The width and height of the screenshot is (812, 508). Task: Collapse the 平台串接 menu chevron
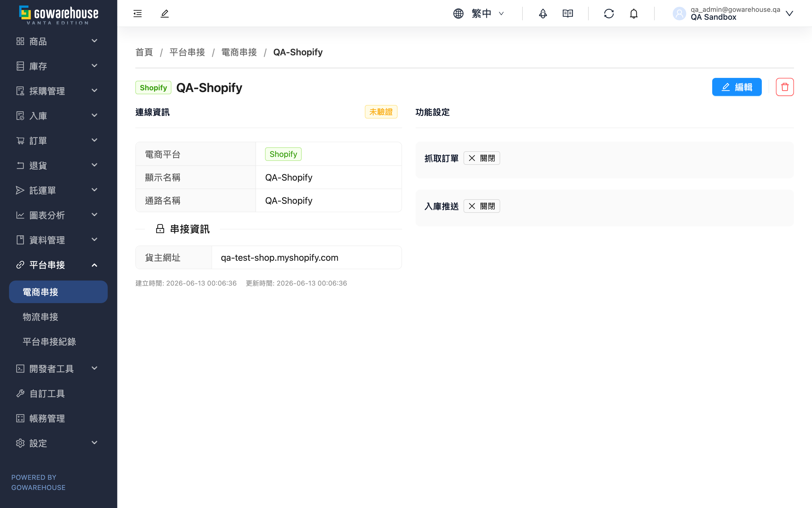(94, 265)
